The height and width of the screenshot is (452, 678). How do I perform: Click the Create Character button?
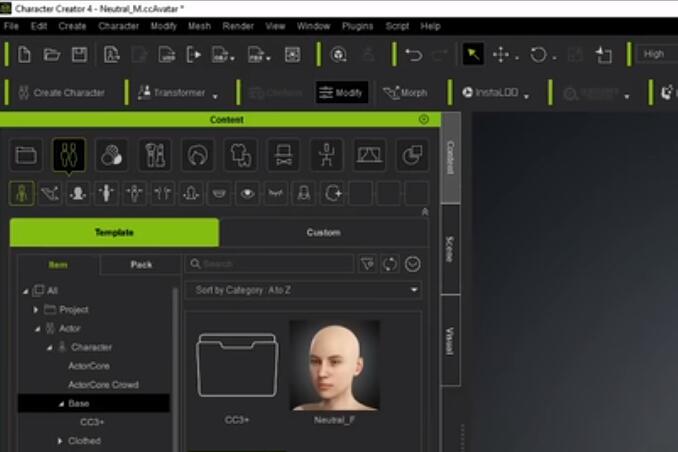point(61,93)
